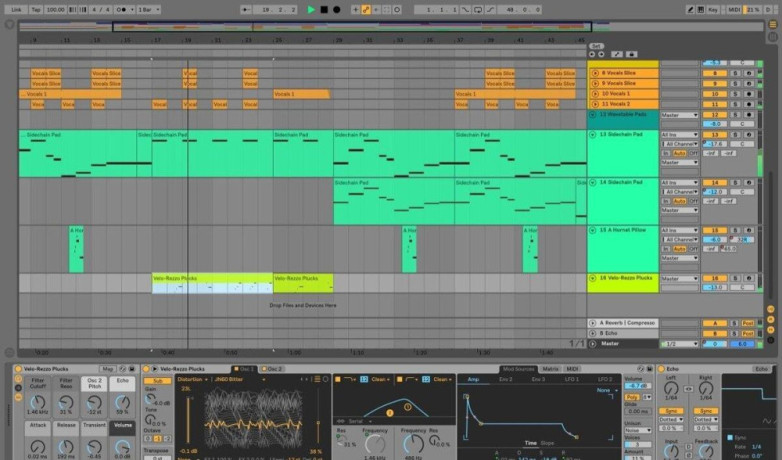Screen dimensions: 782x460
Task: Click the Poly voice mode button
Action: [x=632, y=397]
